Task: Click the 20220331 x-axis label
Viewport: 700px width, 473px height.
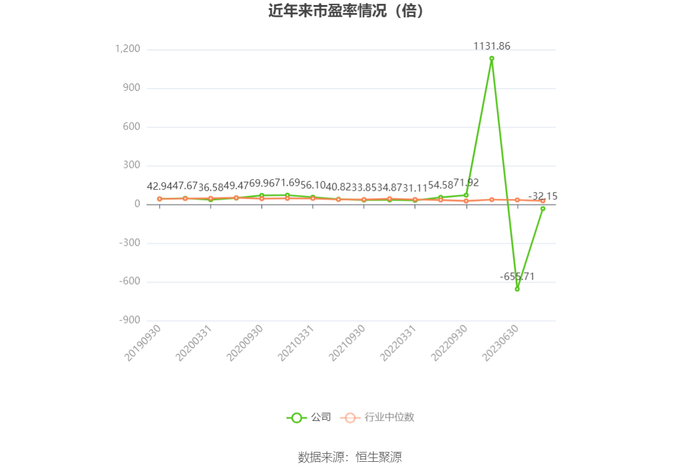Action: [x=398, y=343]
